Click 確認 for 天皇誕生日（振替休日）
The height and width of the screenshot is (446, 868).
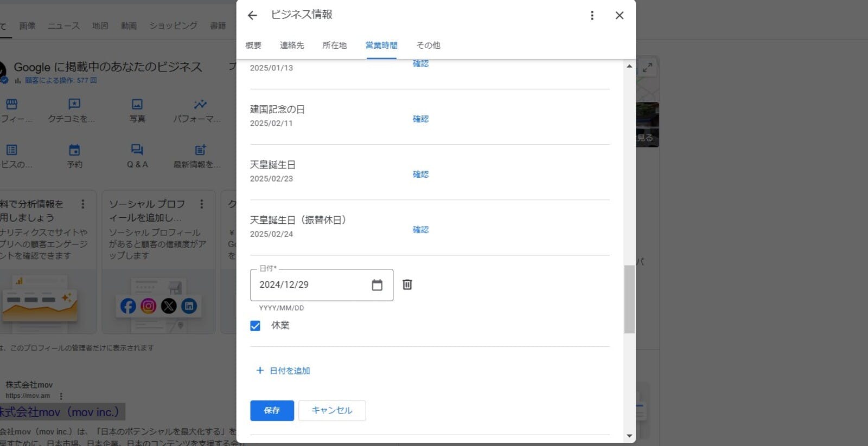tap(420, 229)
